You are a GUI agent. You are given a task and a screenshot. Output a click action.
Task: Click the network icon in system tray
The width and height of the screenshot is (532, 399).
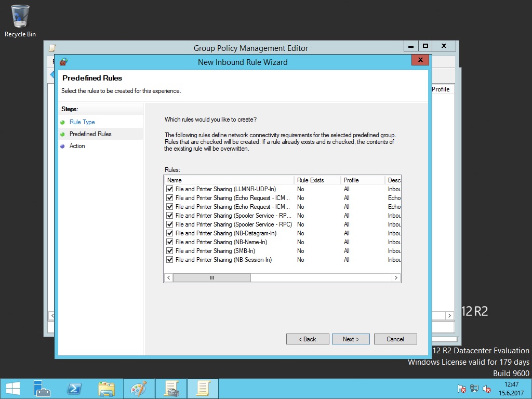[474, 389]
